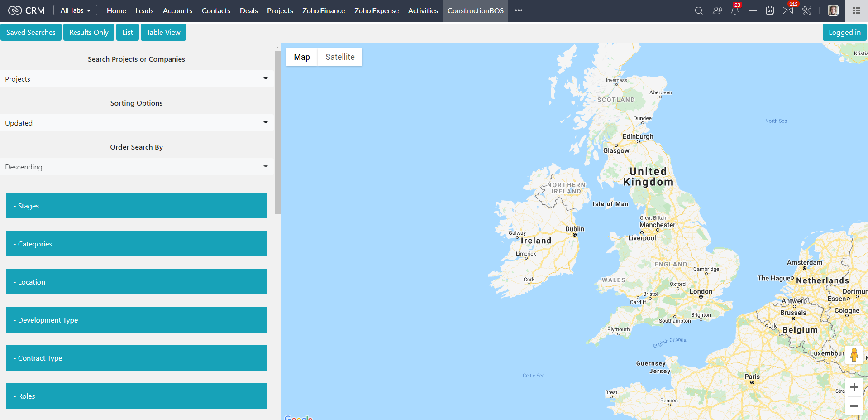Image resolution: width=868 pixels, height=420 pixels.
Task: Open the Zoho Finance tab
Action: click(324, 10)
